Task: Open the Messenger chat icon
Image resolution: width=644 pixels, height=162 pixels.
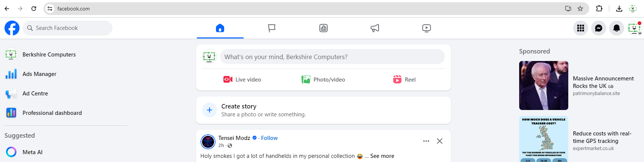Action: click(x=599, y=28)
